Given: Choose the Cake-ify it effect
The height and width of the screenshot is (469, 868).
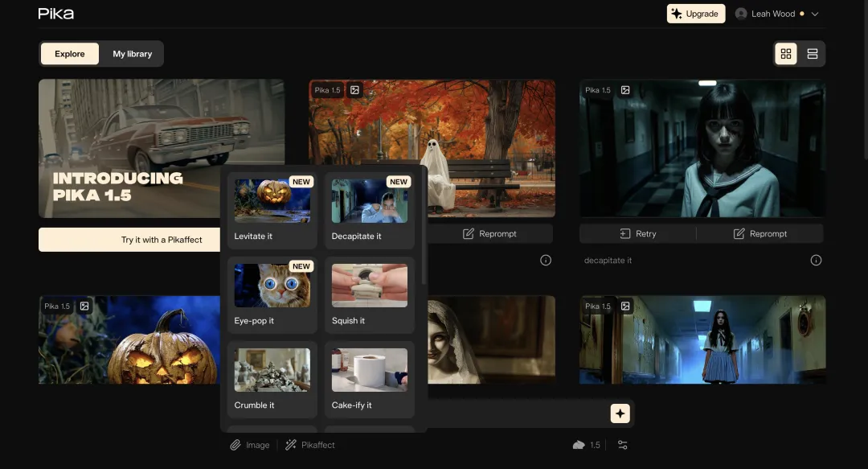Looking at the screenshot, I should [x=369, y=379].
